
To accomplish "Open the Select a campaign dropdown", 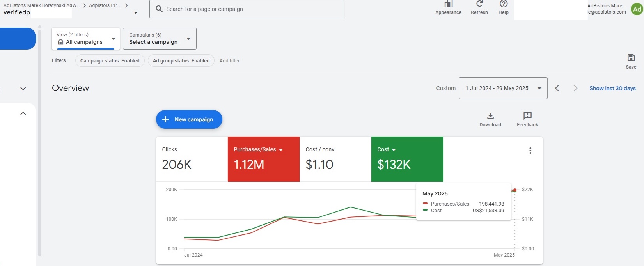I will [x=160, y=39].
